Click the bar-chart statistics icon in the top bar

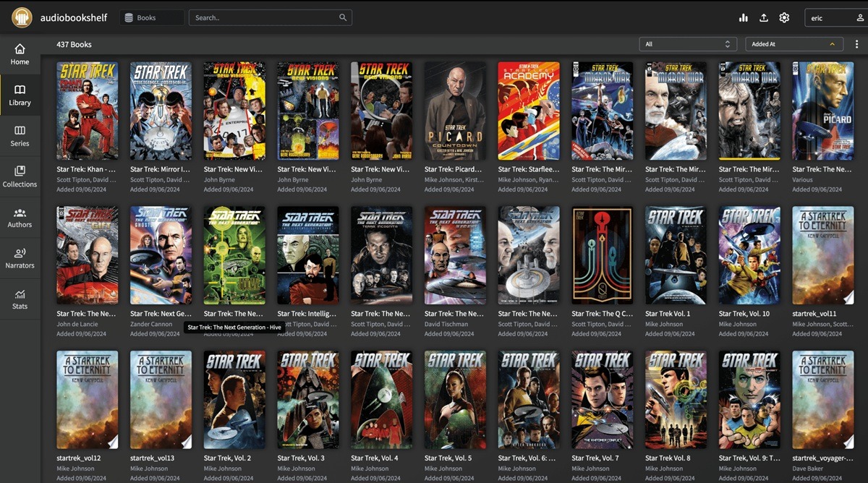tap(743, 17)
